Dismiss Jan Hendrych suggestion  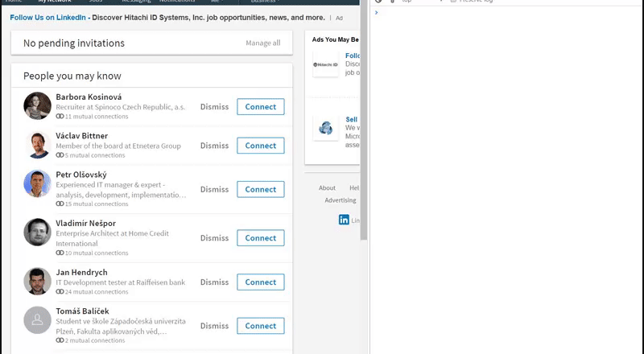tap(214, 282)
